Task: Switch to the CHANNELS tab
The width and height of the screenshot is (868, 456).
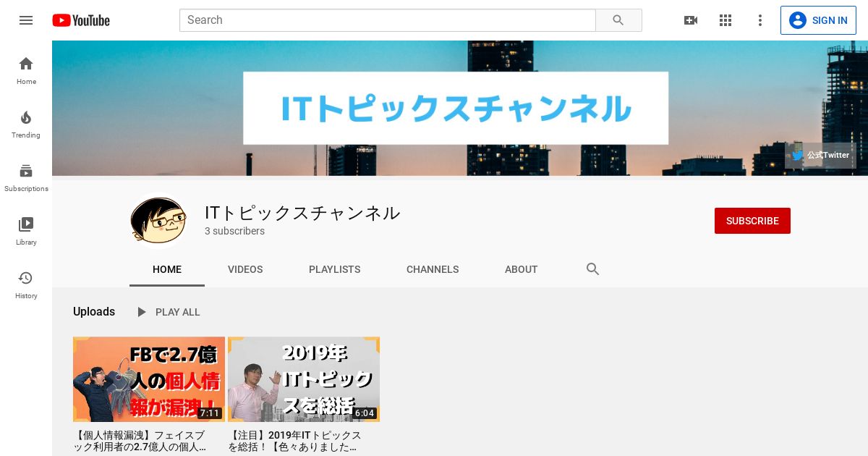Action: pos(433,269)
